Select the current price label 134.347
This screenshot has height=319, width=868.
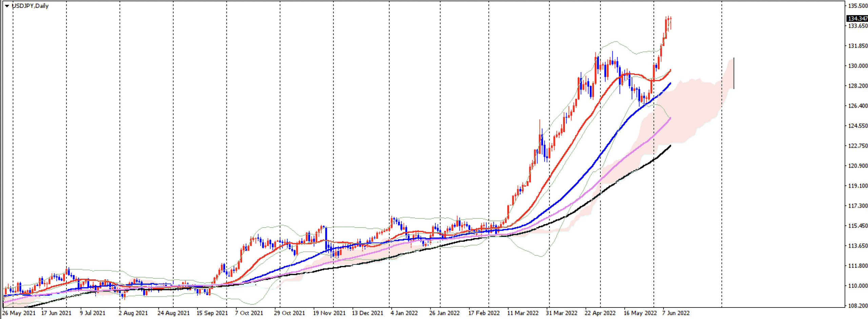click(x=857, y=18)
